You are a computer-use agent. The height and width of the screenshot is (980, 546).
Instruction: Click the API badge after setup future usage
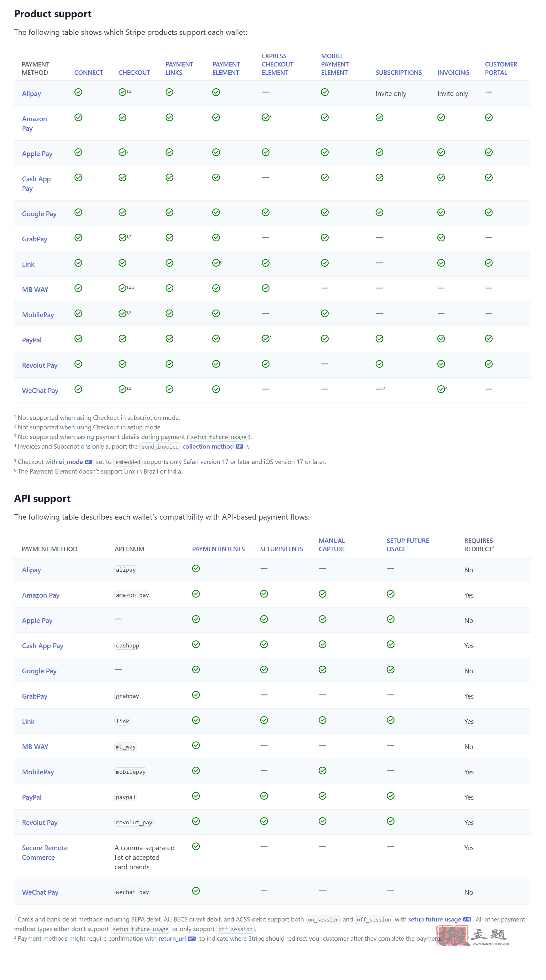[467, 920]
